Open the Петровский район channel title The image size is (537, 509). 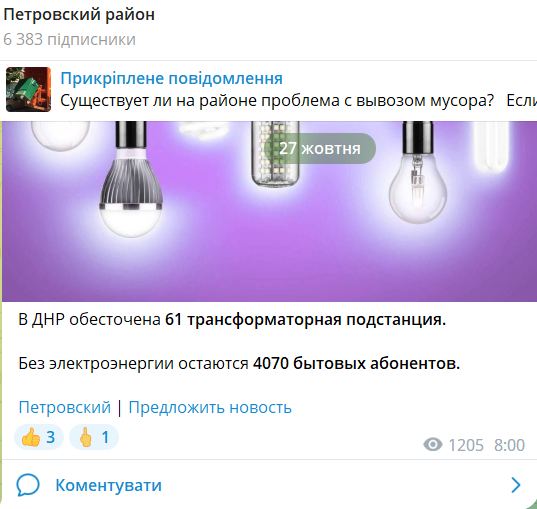79,15
